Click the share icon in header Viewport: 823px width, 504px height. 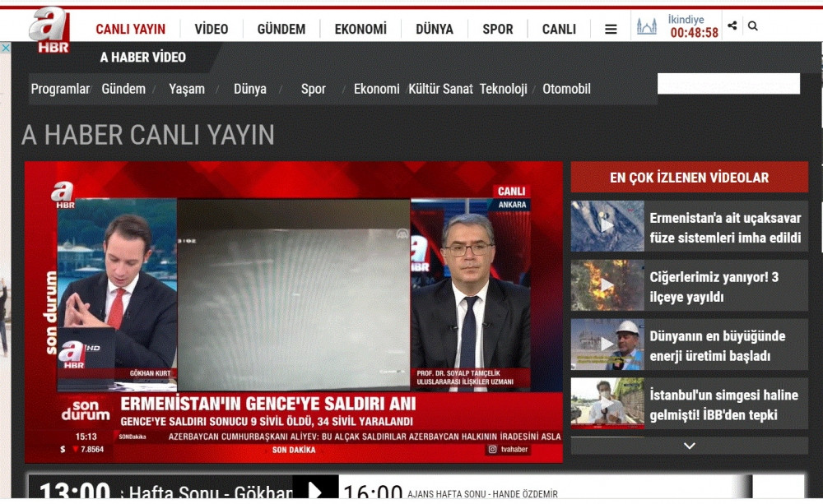732,25
